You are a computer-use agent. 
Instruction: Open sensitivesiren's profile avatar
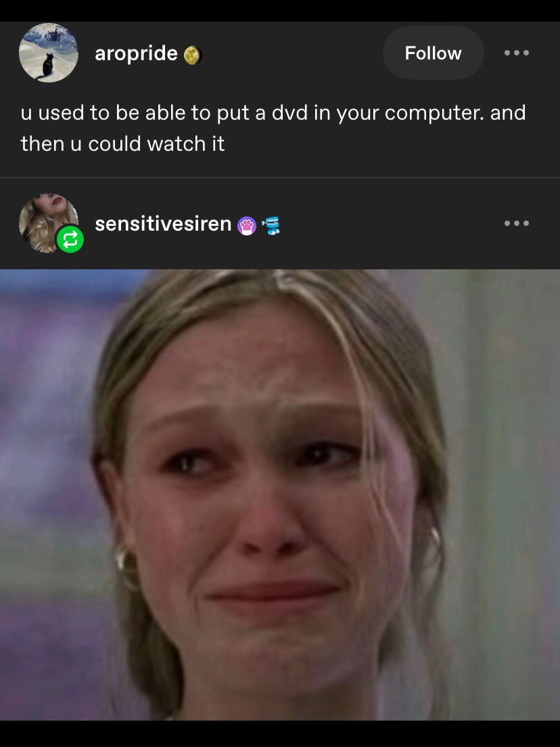point(49,223)
